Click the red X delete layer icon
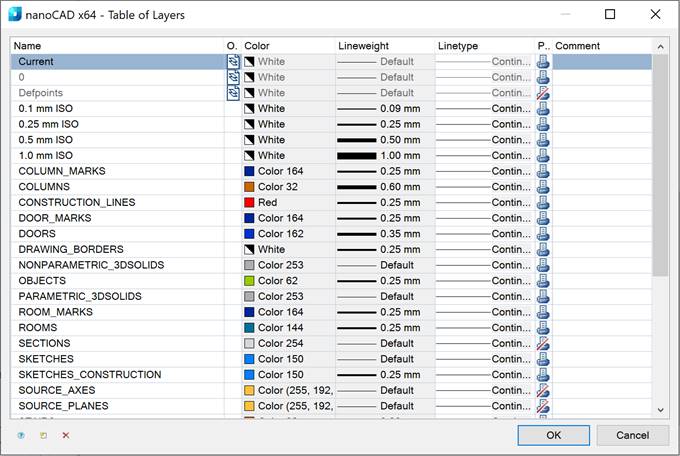This screenshot has height=456, width=680. tap(66, 435)
